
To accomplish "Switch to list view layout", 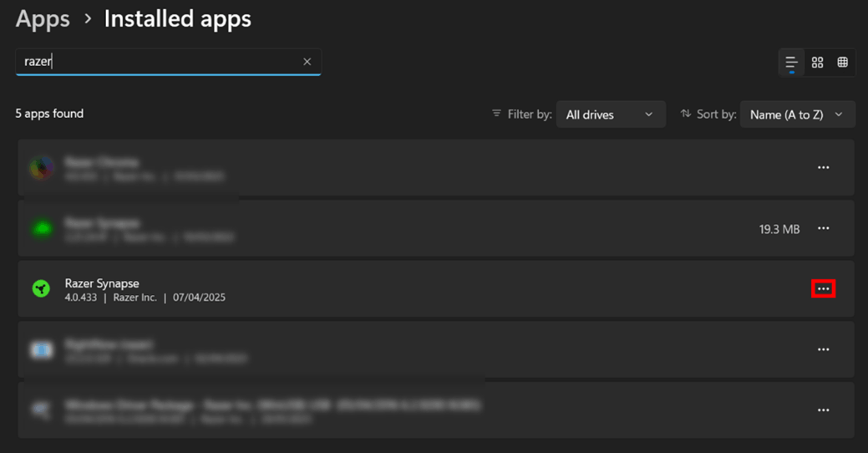I will pyautogui.click(x=791, y=63).
